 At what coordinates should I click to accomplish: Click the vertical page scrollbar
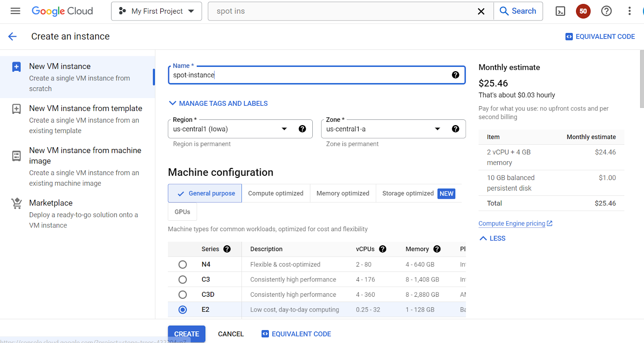pos(642,79)
